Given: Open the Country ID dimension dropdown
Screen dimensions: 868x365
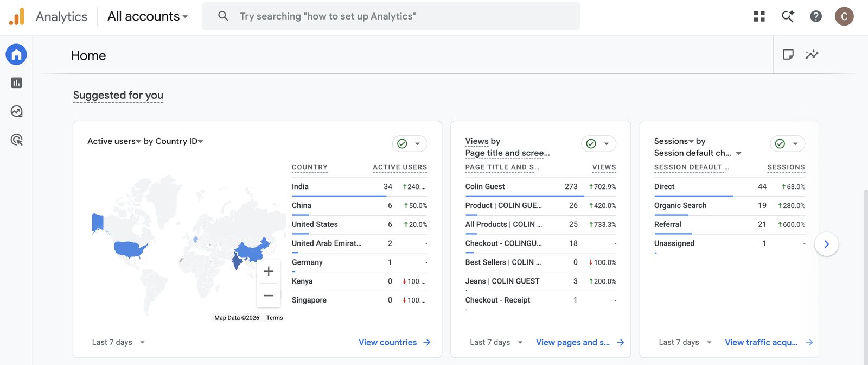Looking at the screenshot, I should (x=179, y=141).
